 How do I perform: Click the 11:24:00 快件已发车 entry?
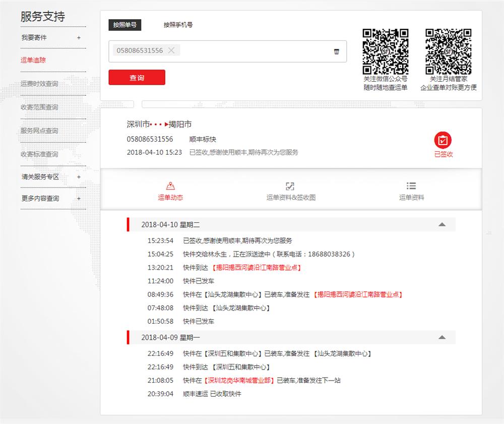pyautogui.click(x=180, y=281)
